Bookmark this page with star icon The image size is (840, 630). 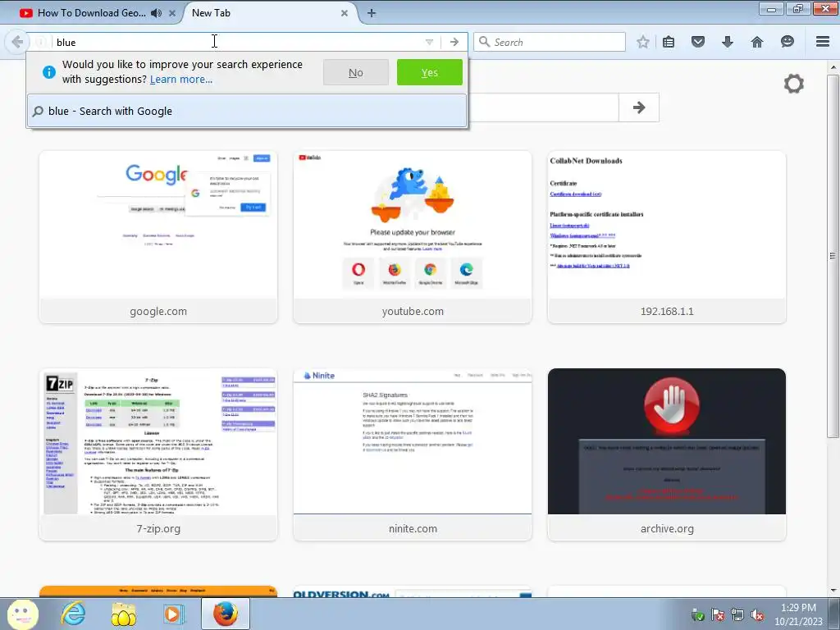643,42
